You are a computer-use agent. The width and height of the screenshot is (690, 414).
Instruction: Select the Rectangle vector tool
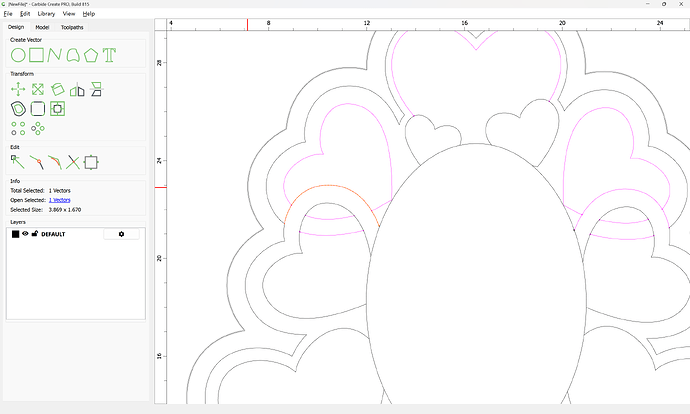[x=37, y=55]
